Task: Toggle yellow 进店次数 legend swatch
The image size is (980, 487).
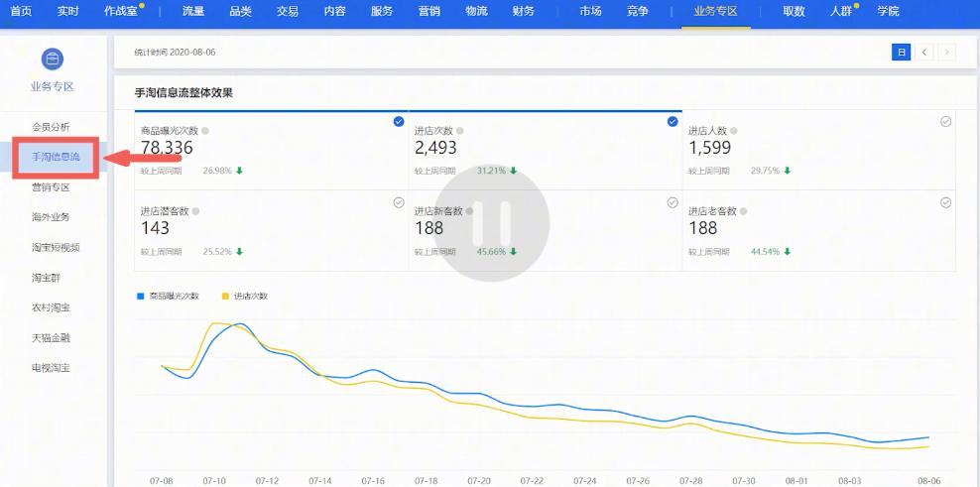Action: 225,296
